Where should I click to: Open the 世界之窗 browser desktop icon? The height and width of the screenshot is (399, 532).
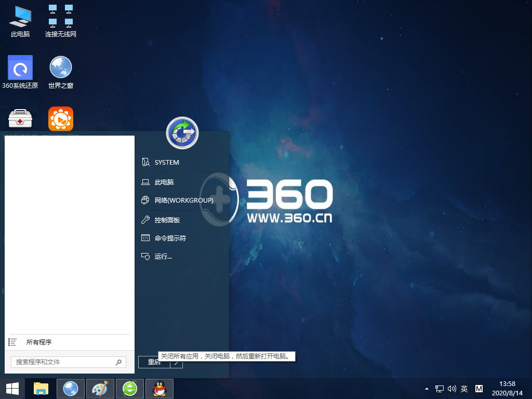point(61,72)
